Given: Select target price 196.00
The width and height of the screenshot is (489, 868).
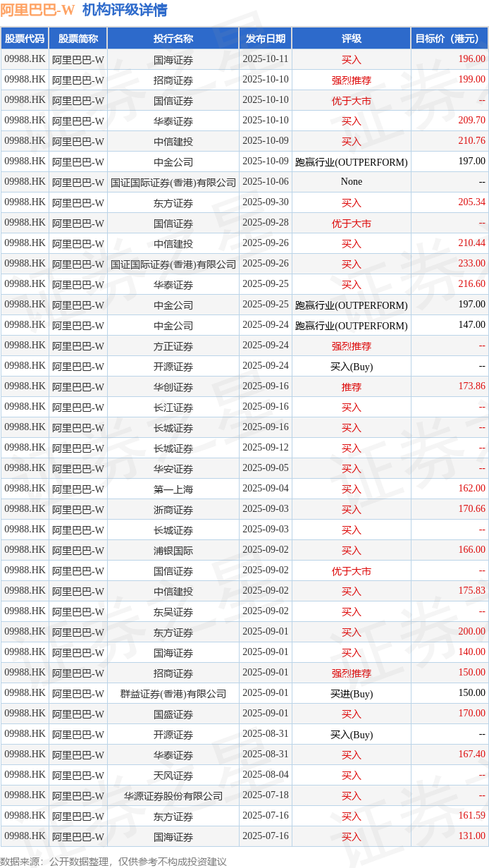Looking at the screenshot, I should [471, 59].
